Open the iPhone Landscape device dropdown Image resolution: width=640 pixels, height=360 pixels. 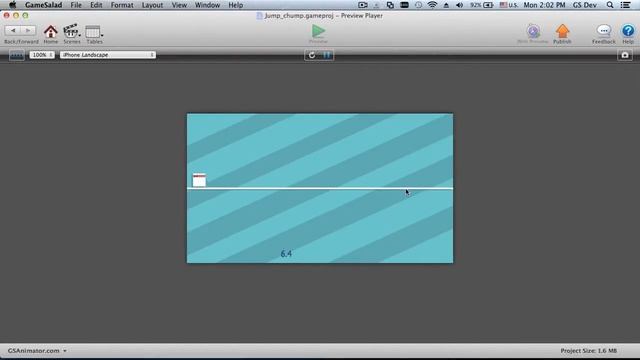pyautogui.click(x=108, y=55)
